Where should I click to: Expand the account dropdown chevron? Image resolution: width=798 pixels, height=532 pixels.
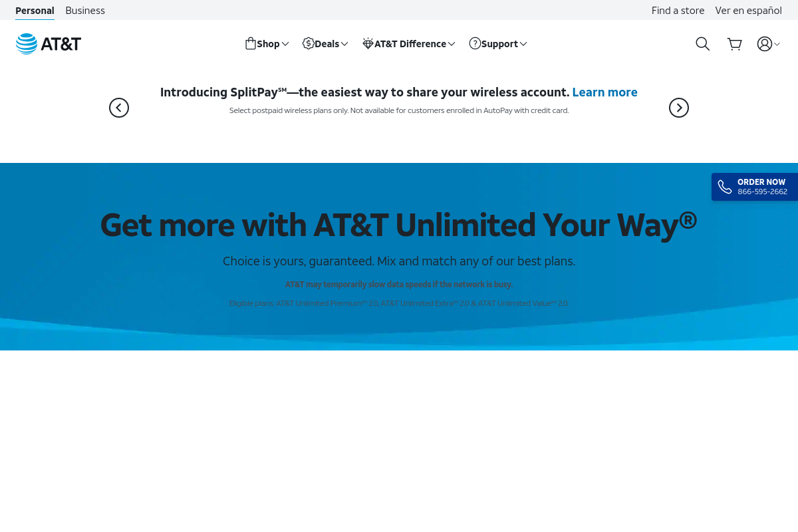(x=777, y=44)
